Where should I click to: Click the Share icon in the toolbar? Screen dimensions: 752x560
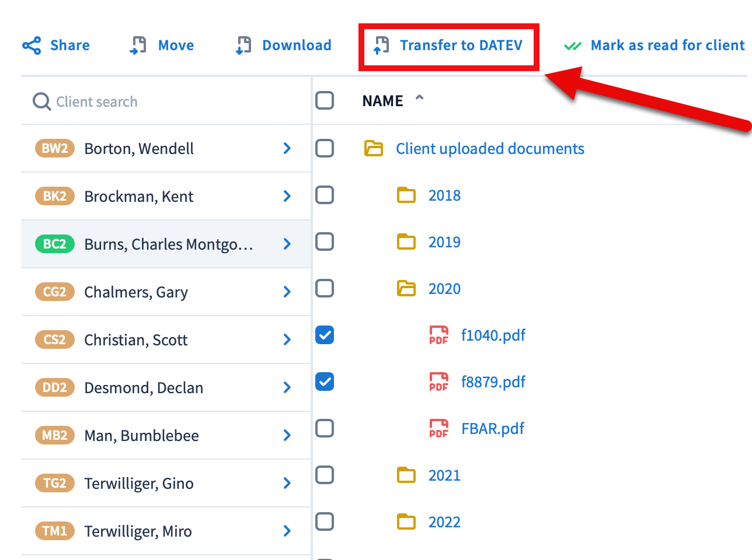[32, 45]
